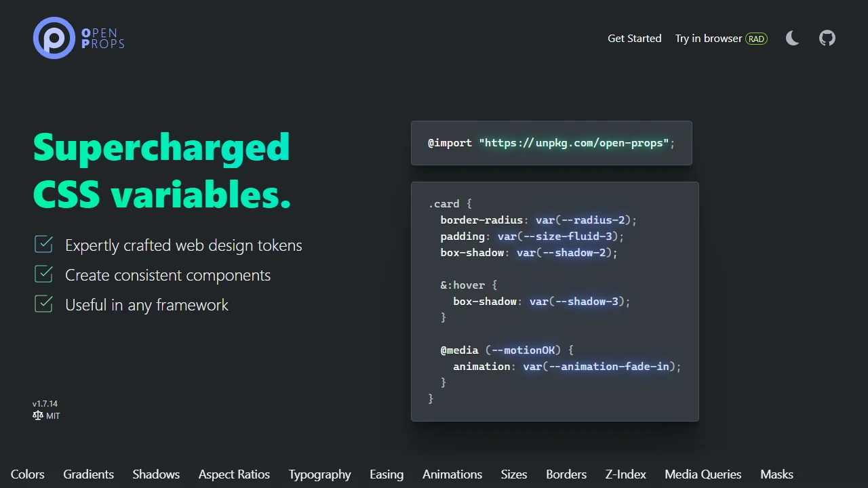Open the Typography section

pos(319,474)
